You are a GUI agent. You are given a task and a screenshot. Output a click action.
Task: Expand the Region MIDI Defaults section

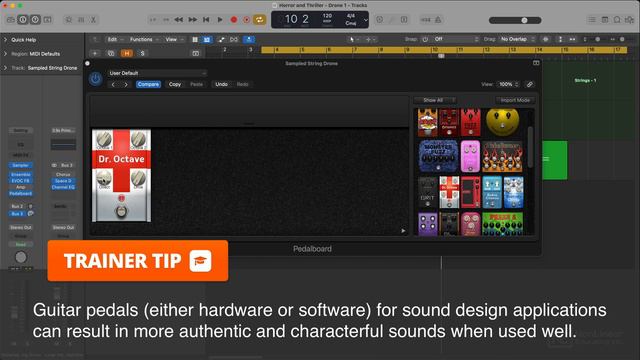(x=5, y=53)
